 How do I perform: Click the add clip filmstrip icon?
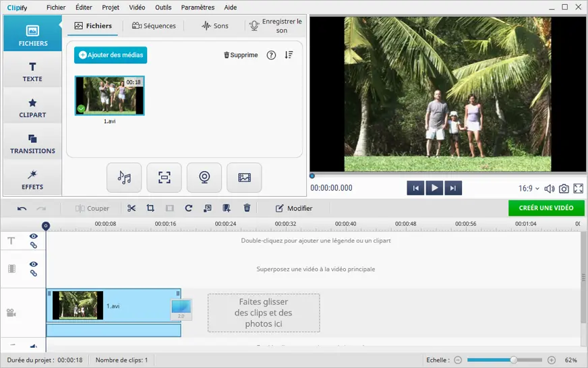click(x=227, y=208)
